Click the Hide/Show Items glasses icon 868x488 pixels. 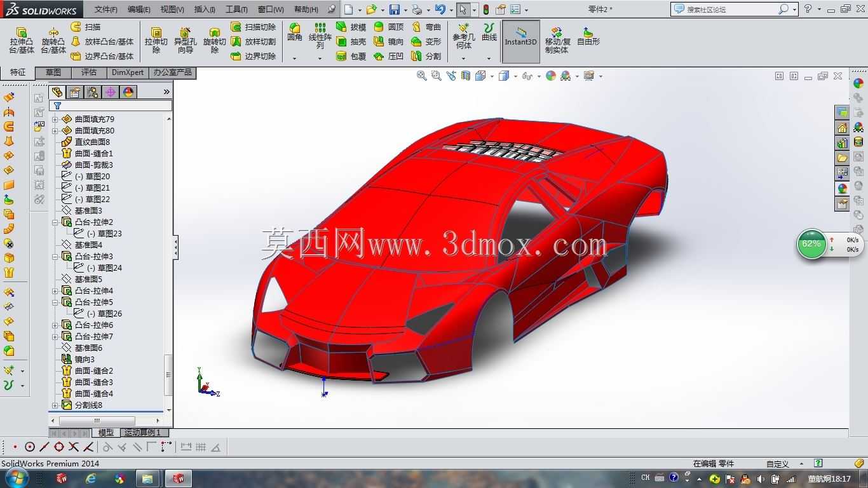coord(527,76)
